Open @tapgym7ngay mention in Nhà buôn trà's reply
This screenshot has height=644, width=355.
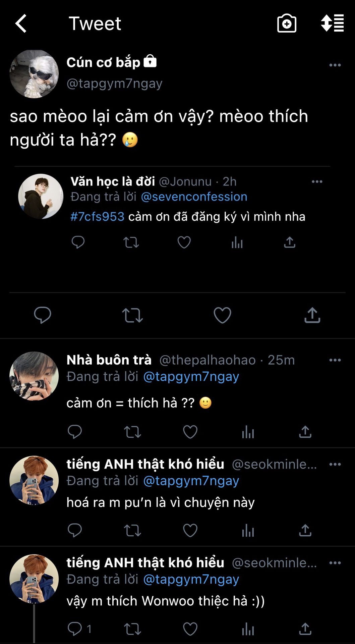coord(191,377)
